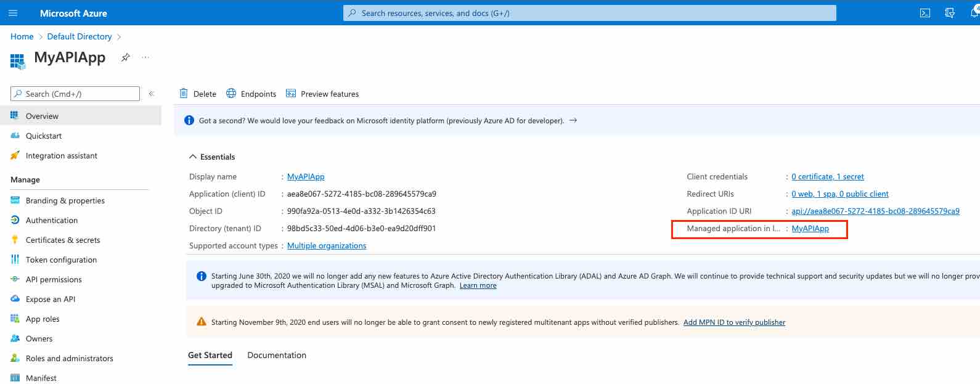Follow the arrow on the feedback banner

pos(573,120)
